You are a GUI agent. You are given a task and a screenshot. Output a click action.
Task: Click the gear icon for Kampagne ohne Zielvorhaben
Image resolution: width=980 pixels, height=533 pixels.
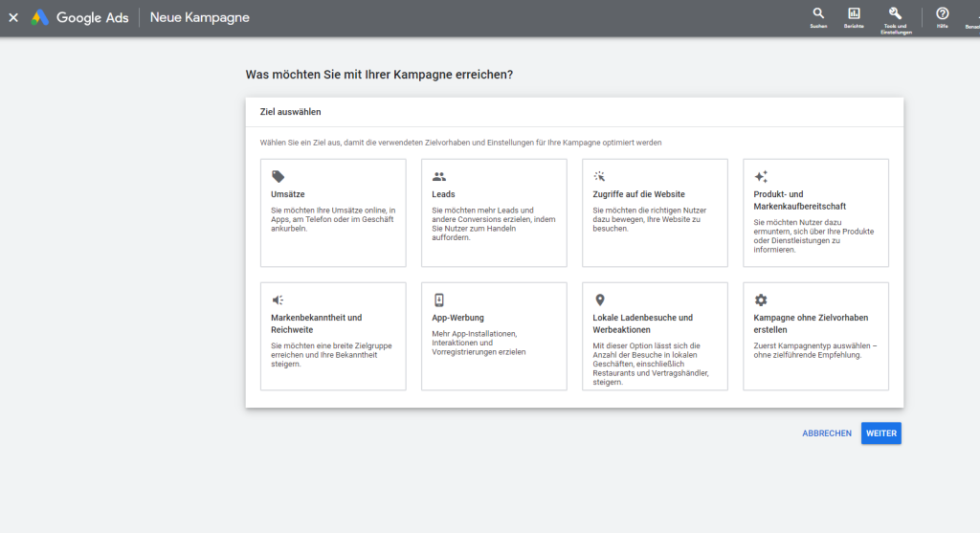click(x=761, y=300)
